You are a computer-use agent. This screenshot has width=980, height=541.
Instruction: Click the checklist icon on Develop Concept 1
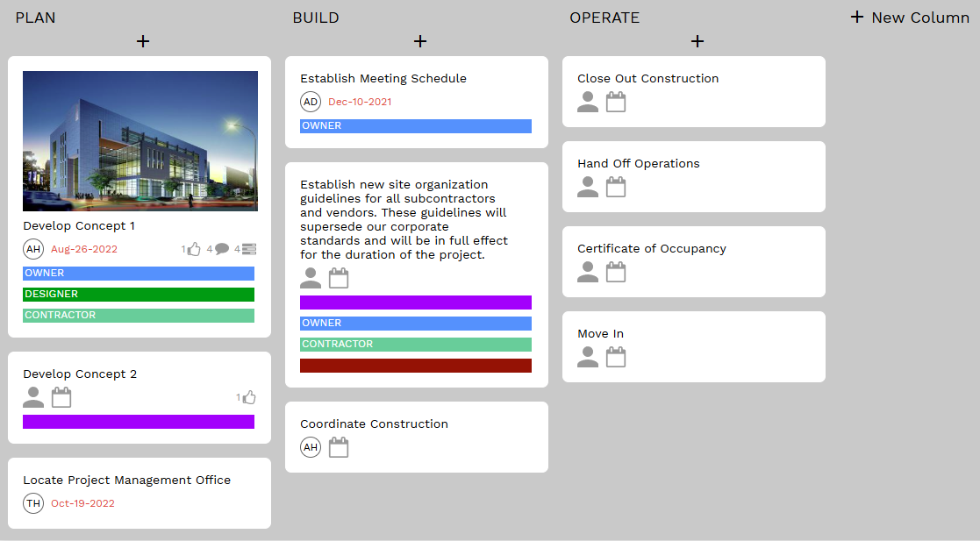tap(248, 249)
